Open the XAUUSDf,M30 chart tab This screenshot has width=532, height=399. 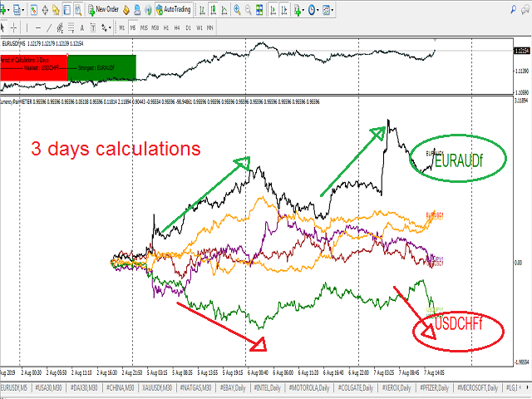pyautogui.click(x=157, y=387)
